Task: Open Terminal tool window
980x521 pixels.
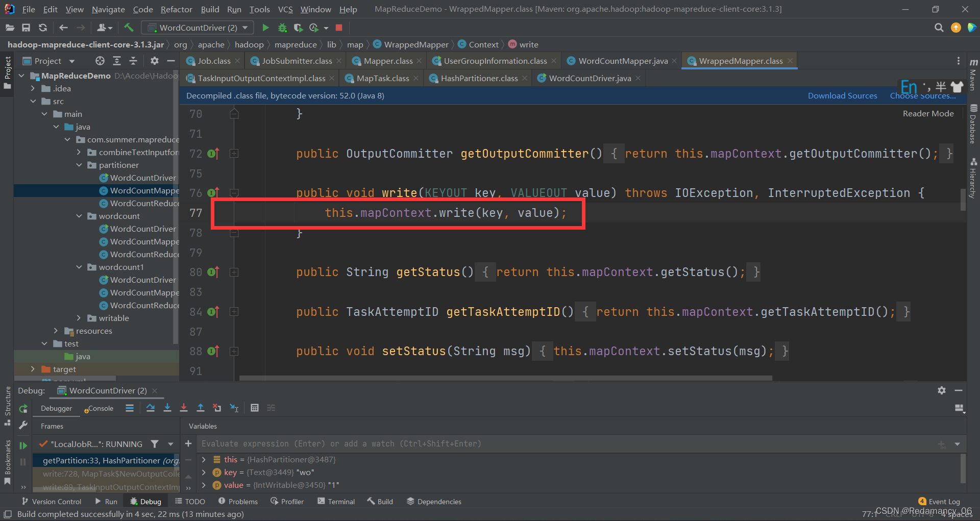Action: [x=336, y=502]
